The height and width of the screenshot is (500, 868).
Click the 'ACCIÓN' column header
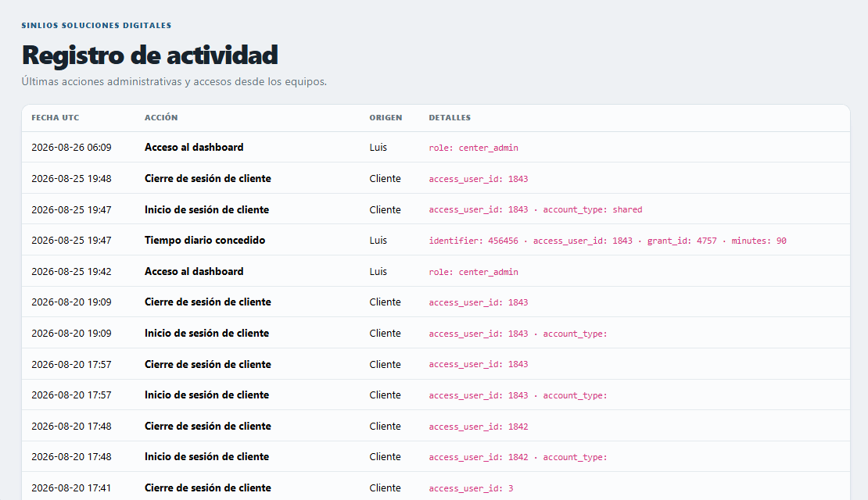(x=161, y=118)
